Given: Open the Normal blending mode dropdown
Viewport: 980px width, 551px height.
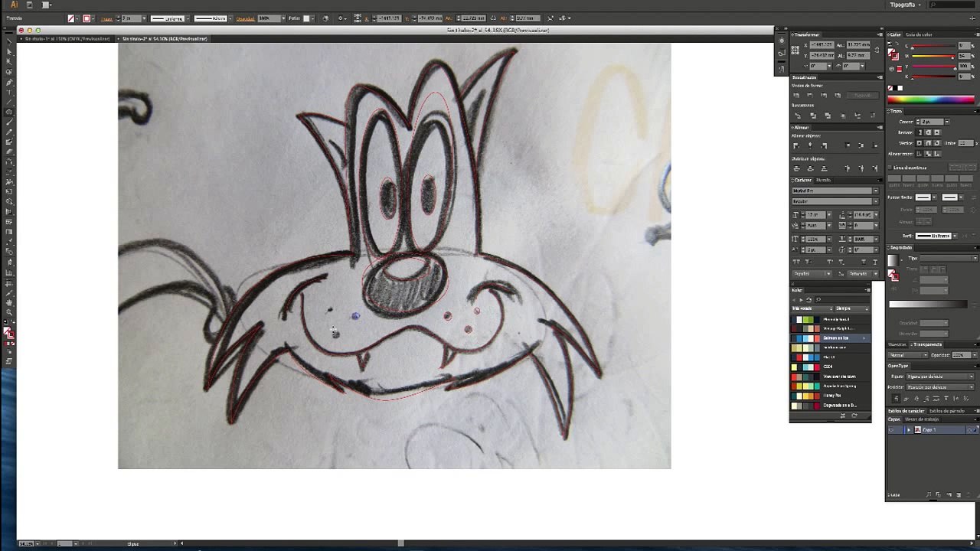Looking at the screenshot, I should [x=908, y=355].
